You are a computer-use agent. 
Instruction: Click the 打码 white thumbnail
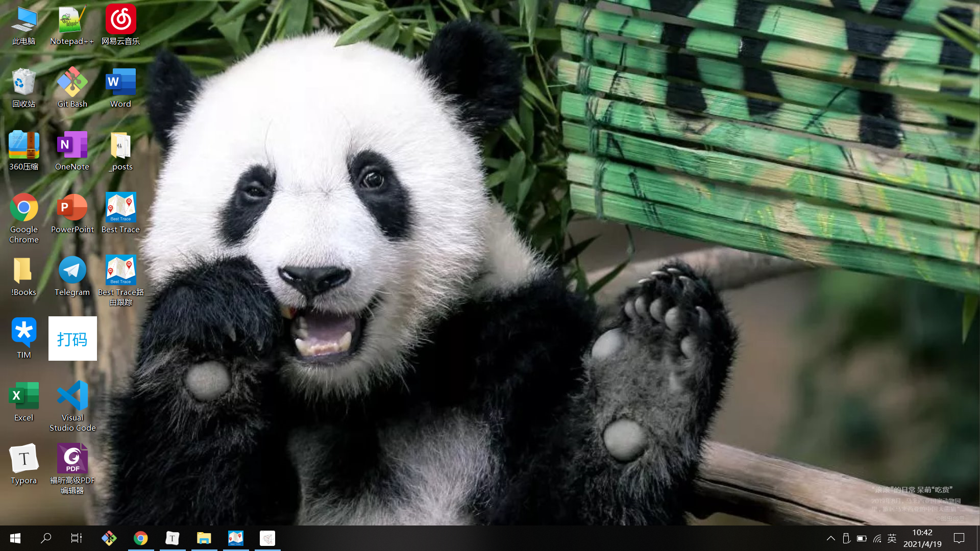(x=72, y=339)
